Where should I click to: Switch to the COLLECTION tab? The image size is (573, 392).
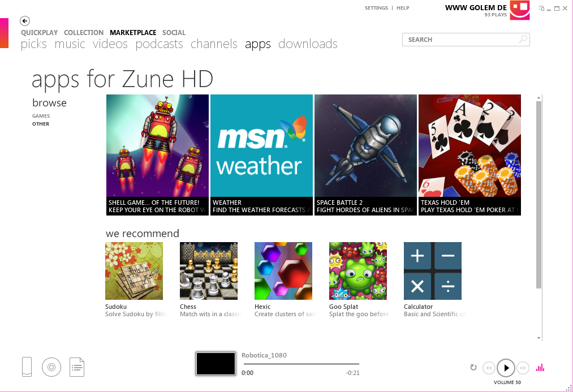[84, 32]
